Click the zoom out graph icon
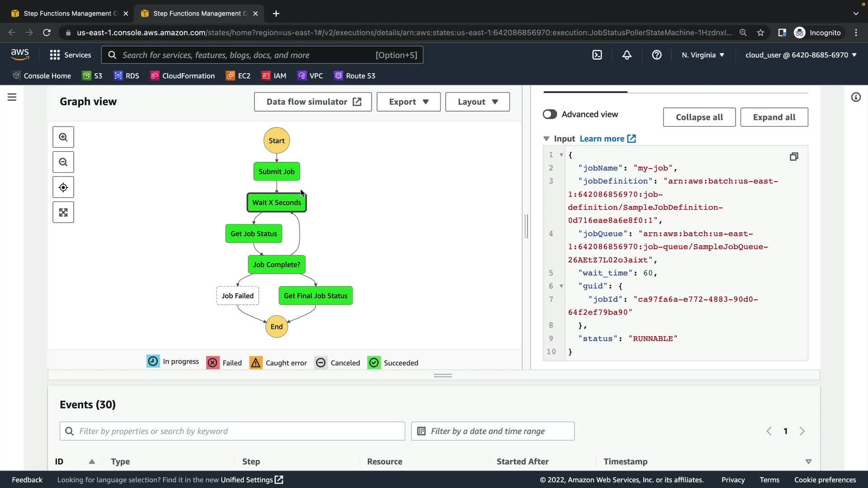The height and width of the screenshot is (488, 868). [63, 162]
